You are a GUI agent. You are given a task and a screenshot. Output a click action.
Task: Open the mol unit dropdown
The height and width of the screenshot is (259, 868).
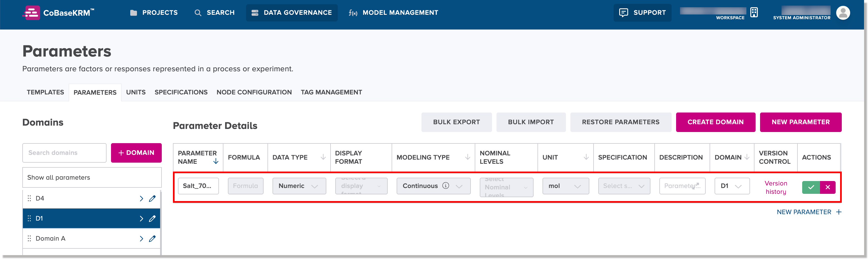pos(565,186)
